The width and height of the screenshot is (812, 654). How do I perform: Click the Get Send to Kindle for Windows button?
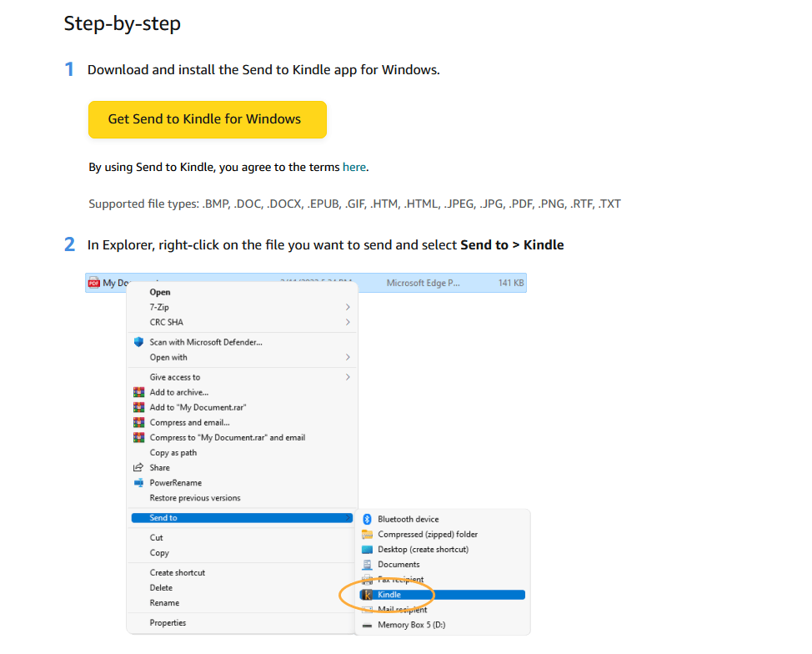(207, 119)
